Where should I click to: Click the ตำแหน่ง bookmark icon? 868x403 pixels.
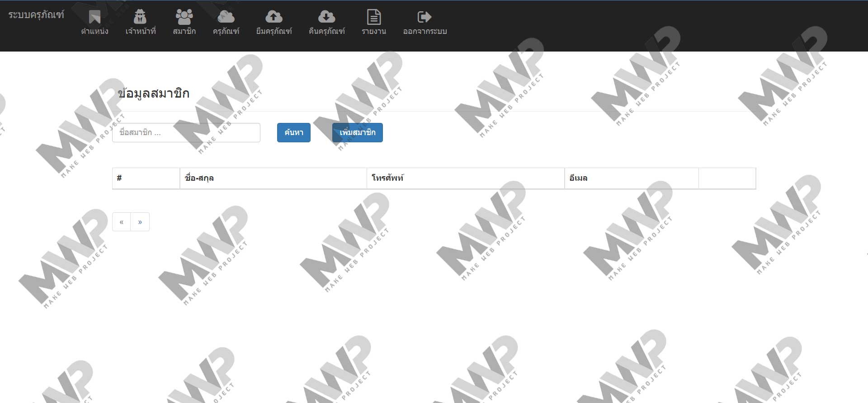94,17
